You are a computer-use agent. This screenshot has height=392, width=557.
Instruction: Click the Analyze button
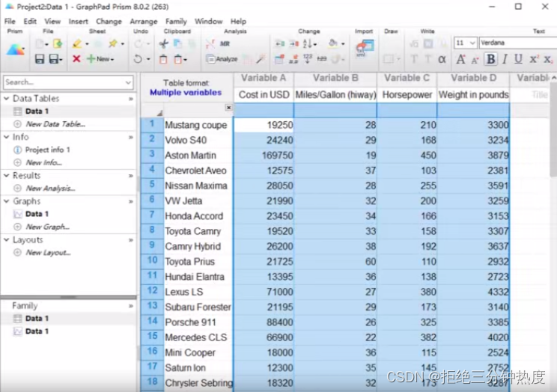(222, 59)
